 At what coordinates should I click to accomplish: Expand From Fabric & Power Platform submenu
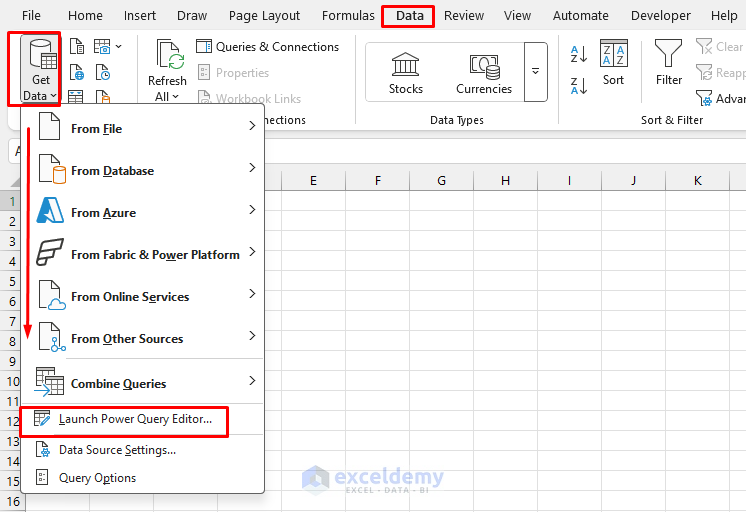tap(143, 254)
